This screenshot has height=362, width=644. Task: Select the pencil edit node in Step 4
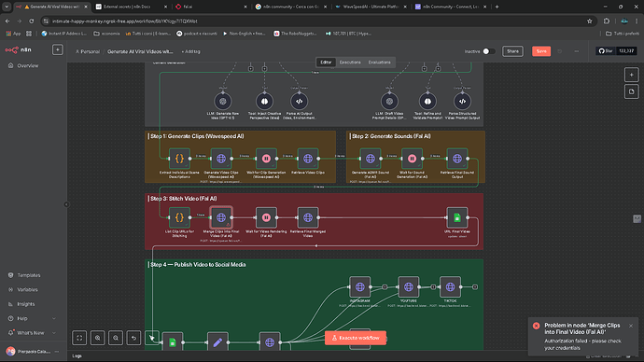pyautogui.click(x=217, y=341)
